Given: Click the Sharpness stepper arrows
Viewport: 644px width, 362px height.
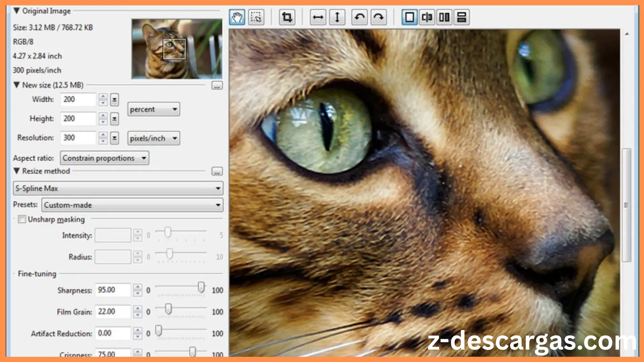Looking at the screenshot, I should [x=138, y=290].
